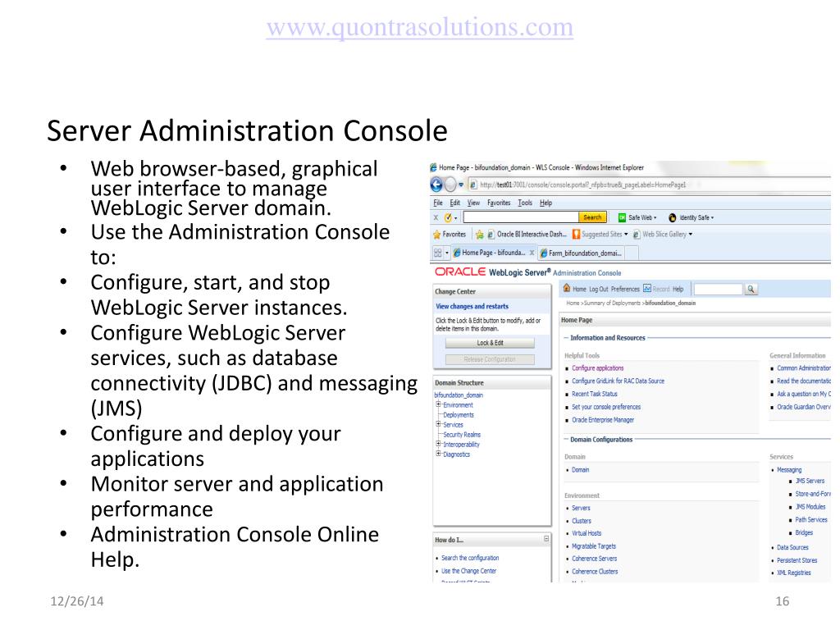
Task: Expand the Interoperability tree node
Action: 438,444
